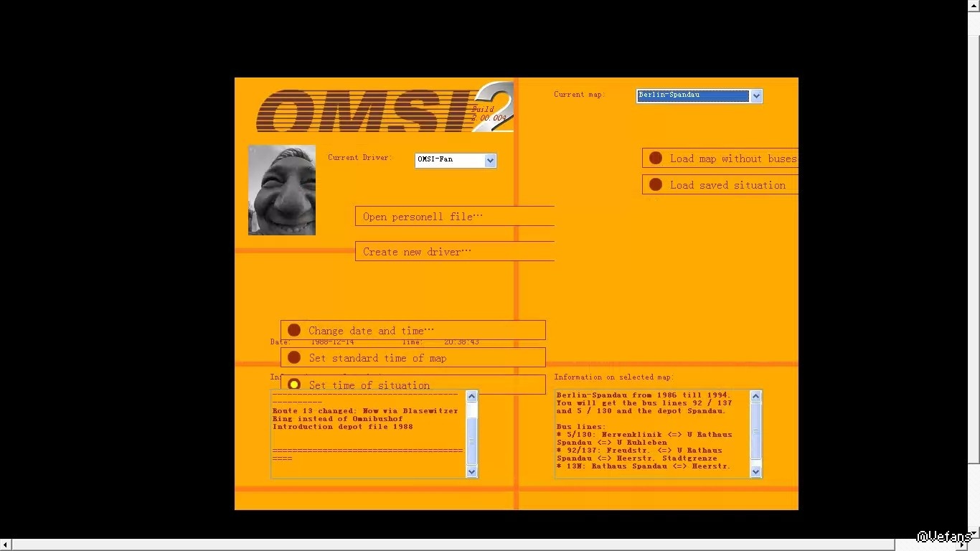
Task: Click line "* 5/130: Nervenklinik <=> U Rathaus"
Action: [x=644, y=435]
